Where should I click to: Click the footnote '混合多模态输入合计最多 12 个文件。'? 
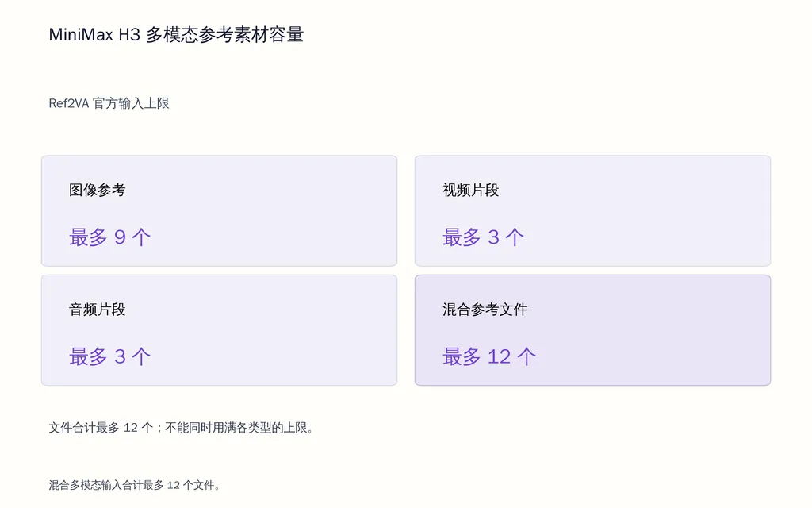(135, 485)
